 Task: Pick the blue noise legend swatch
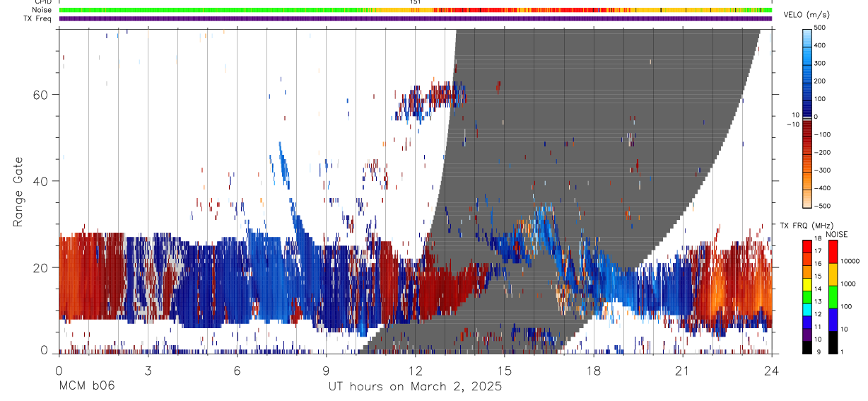click(x=833, y=320)
